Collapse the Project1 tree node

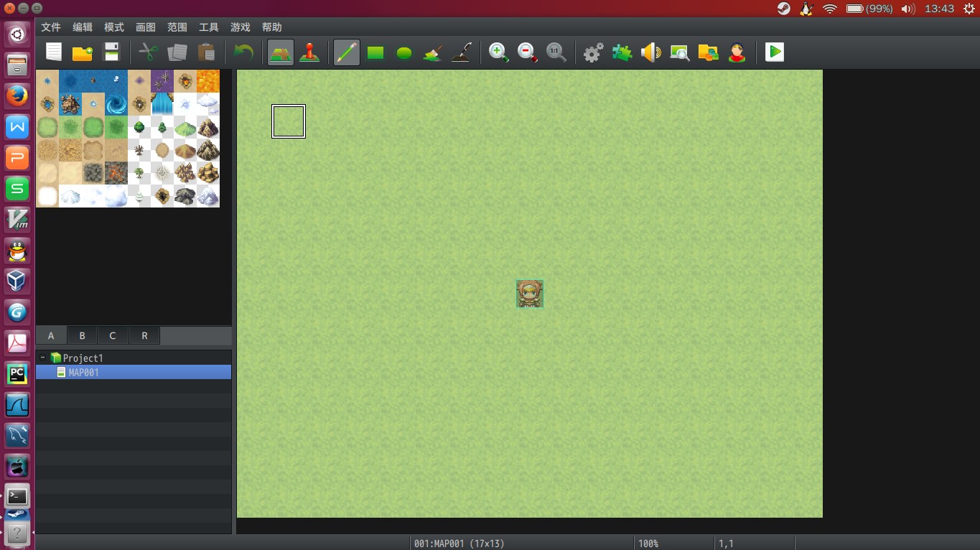pos(43,358)
